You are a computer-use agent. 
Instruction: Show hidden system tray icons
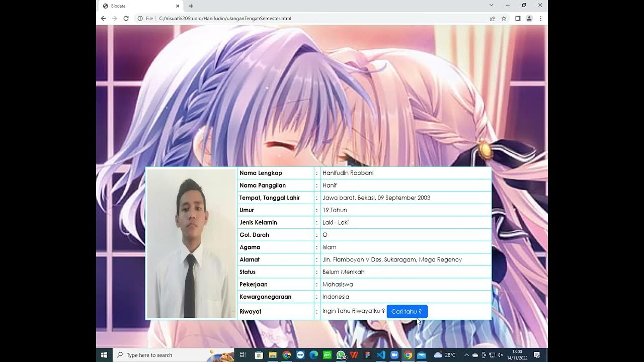(x=466, y=355)
